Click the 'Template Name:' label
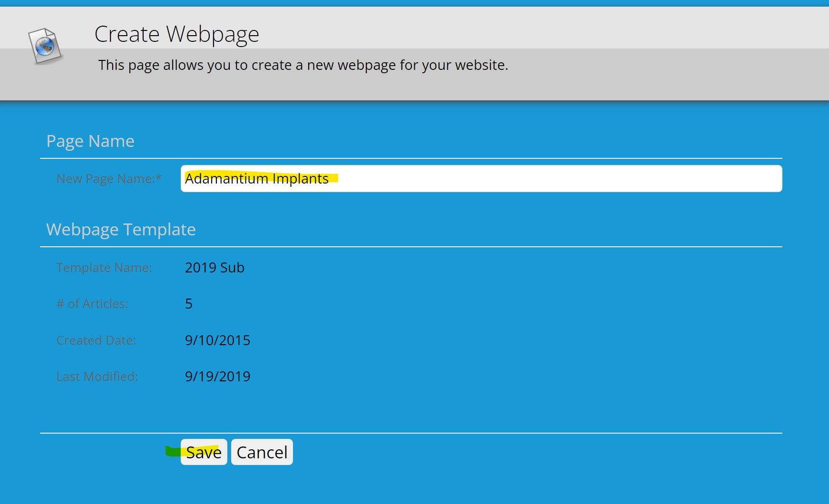The image size is (829, 504). [x=104, y=268]
